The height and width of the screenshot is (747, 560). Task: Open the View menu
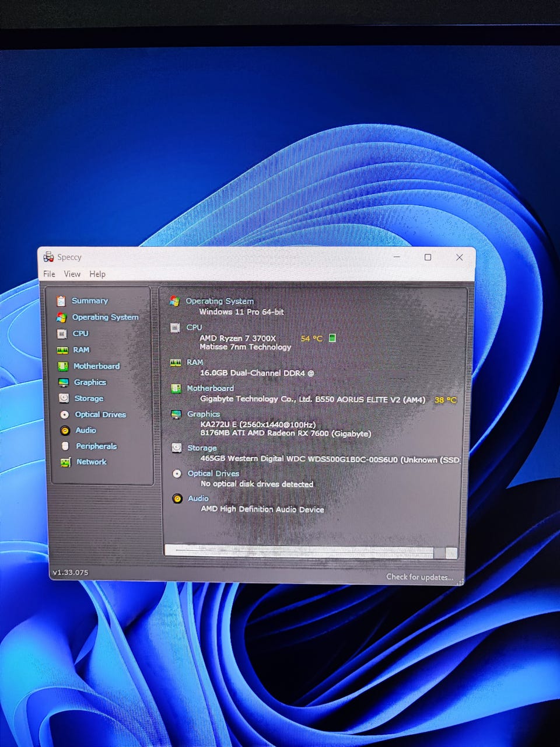click(72, 274)
